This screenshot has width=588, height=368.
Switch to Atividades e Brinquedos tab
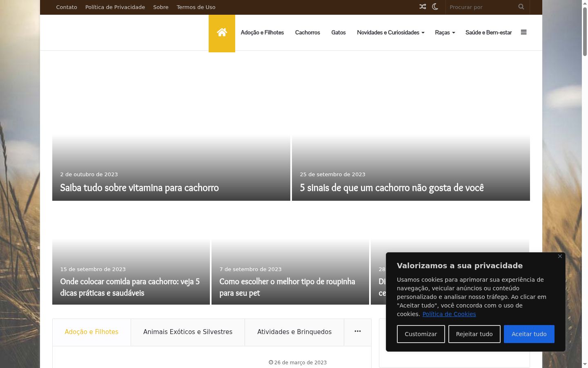[294, 332]
